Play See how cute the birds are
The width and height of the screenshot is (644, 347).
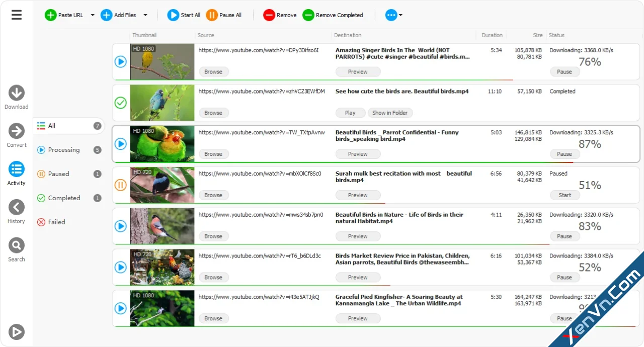(x=350, y=113)
